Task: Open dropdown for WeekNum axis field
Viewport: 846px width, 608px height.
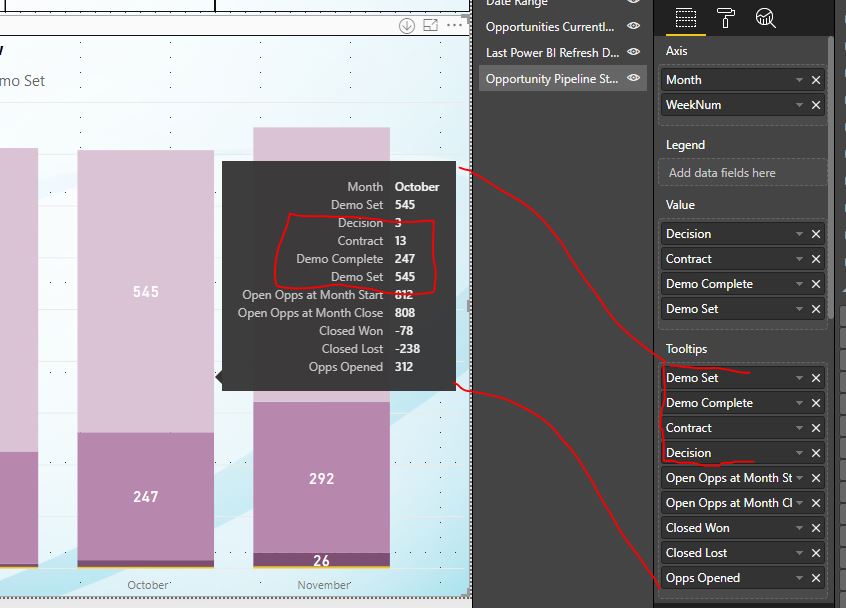Action: pos(799,105)
